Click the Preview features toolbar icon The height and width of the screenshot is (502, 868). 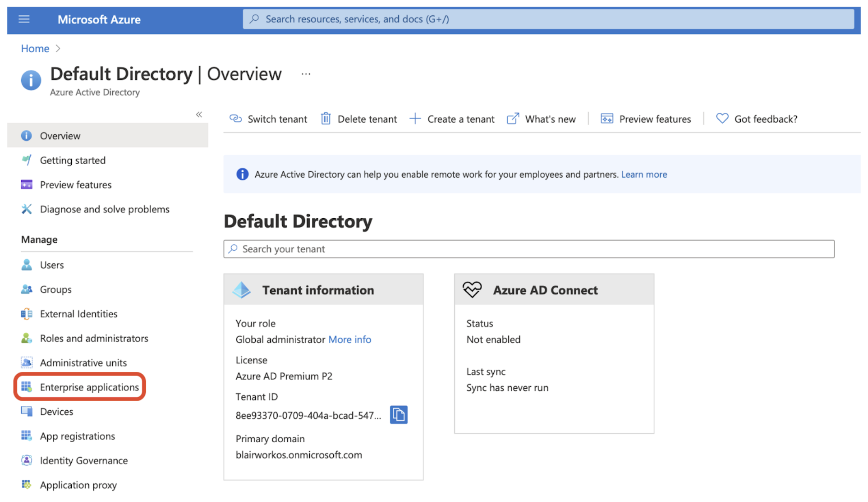point(607,119)
